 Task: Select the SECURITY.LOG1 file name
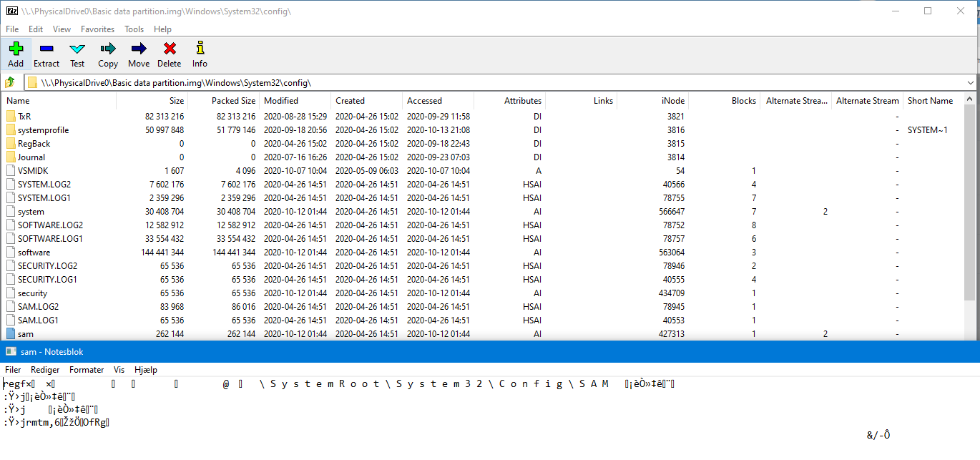tap(47, 279)
